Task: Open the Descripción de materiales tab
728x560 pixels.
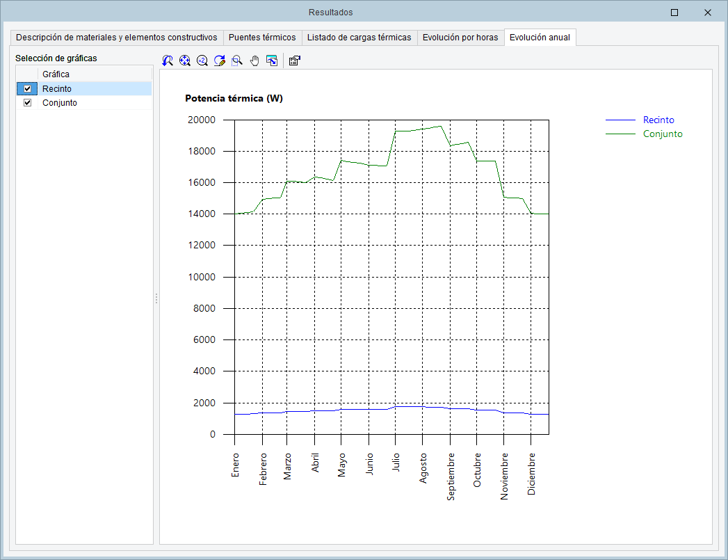Action: pos(116,38)
